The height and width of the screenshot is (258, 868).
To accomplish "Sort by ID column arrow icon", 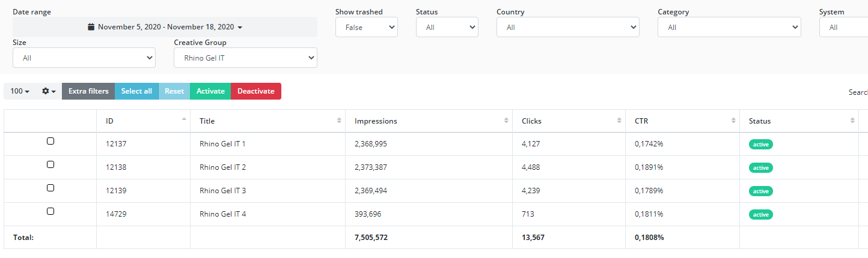I will coord(183,120).
